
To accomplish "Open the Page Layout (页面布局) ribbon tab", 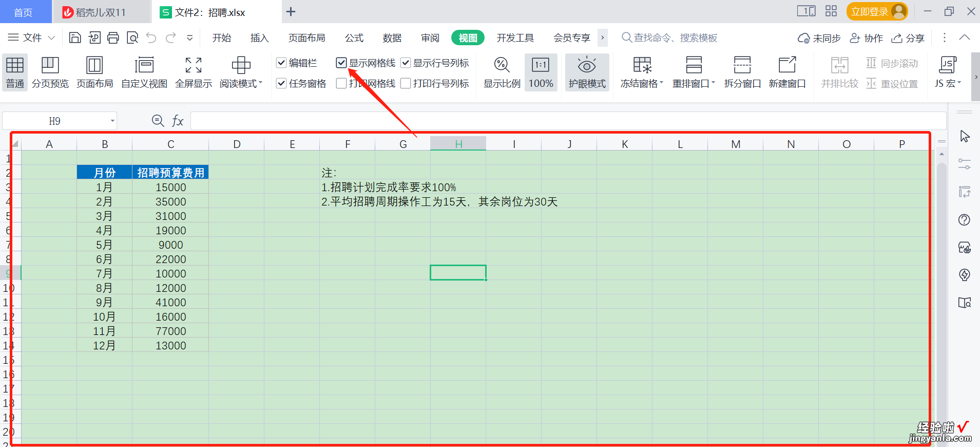I will (307, 38).
